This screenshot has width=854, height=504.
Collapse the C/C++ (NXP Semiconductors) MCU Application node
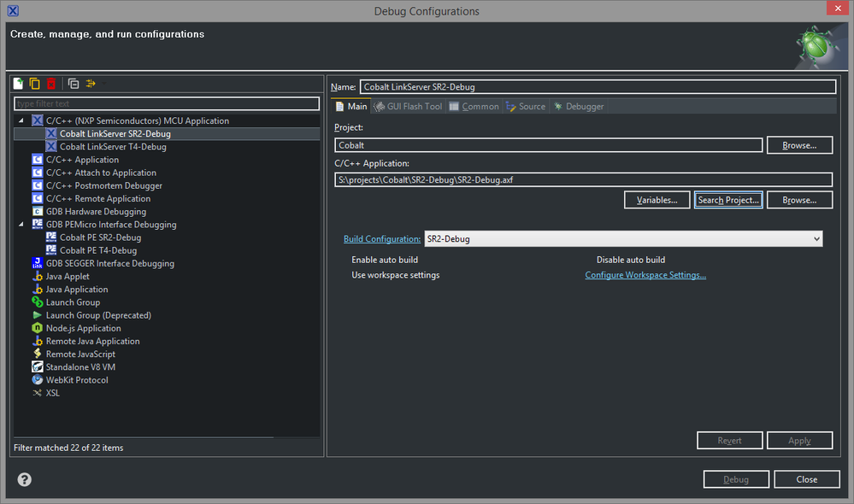21,120
